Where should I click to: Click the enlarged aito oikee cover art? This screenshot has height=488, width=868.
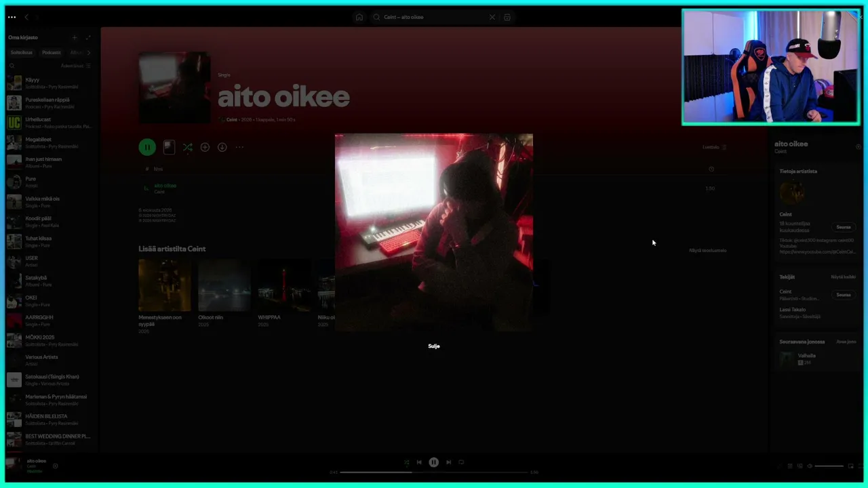click(x=434, y=232)
